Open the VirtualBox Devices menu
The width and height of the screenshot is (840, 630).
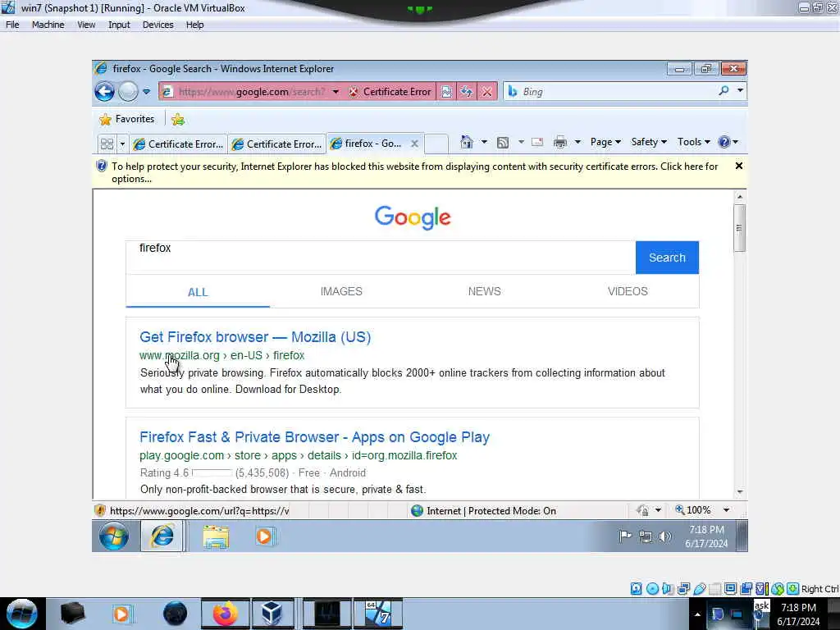tap(158, 25)
